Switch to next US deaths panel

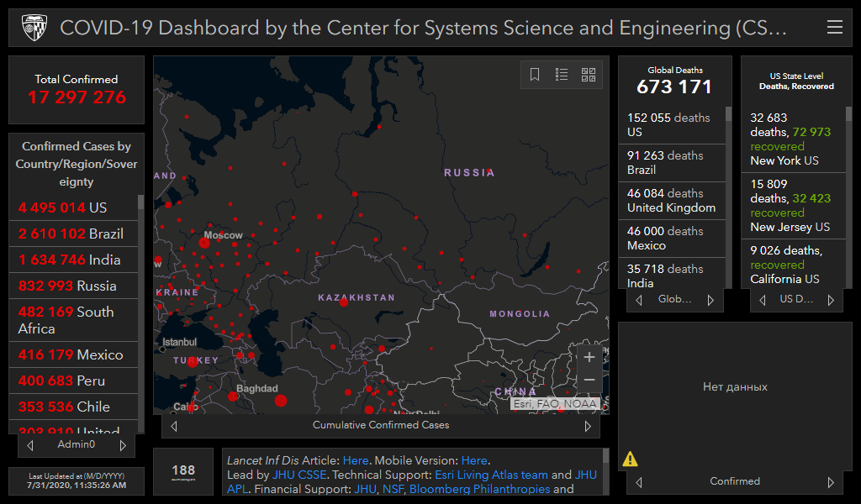click(x=831, y=300)
